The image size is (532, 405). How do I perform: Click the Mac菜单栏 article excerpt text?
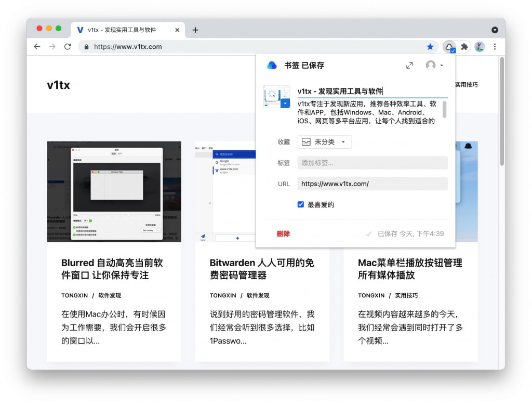410,327
